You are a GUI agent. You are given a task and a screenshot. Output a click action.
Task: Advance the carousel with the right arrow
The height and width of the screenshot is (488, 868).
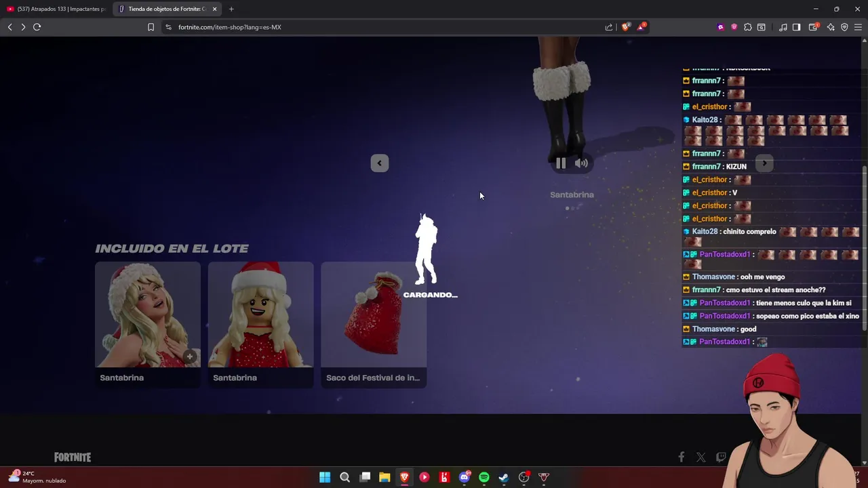(x=764, y=163)
